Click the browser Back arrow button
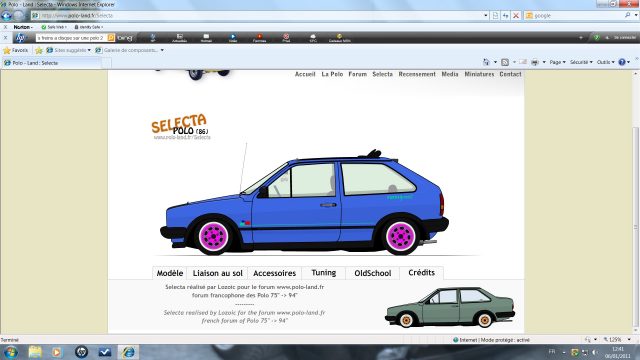The image size is (640, 360). [6, 16]
